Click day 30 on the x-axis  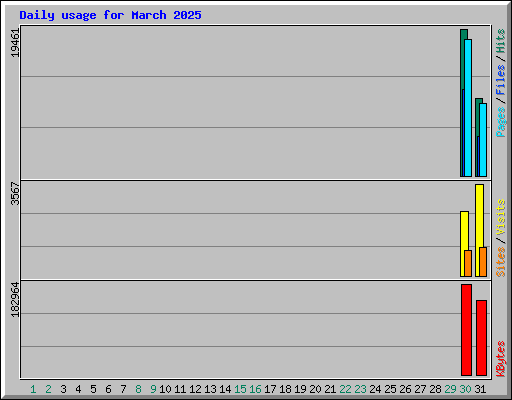pyautogui.click(x=465, y=389)
